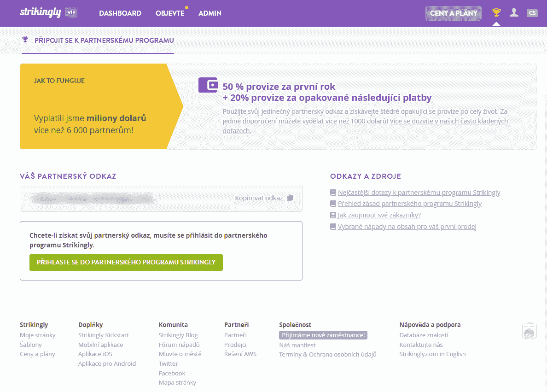
Task: Open Mobilní aplikace footer link
Action: click(x=100, y=345)
